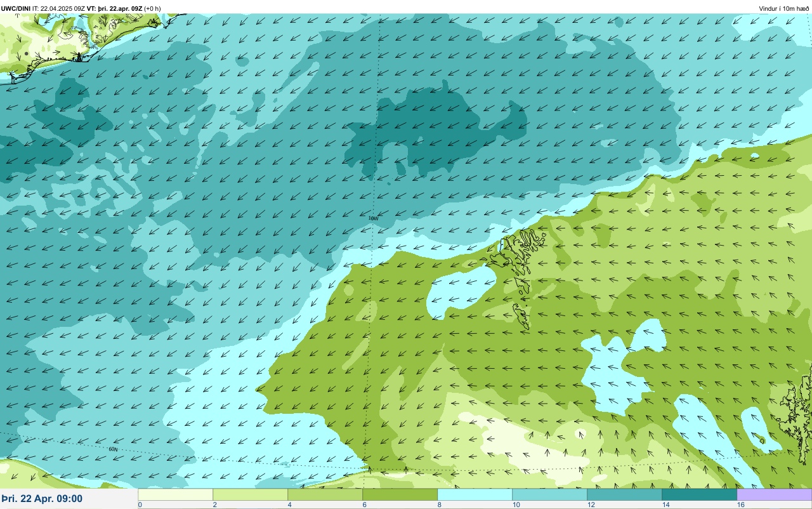Click the legend value '8'
The width and height of the screenshot is (812, 509).
(x=439, y=505)
